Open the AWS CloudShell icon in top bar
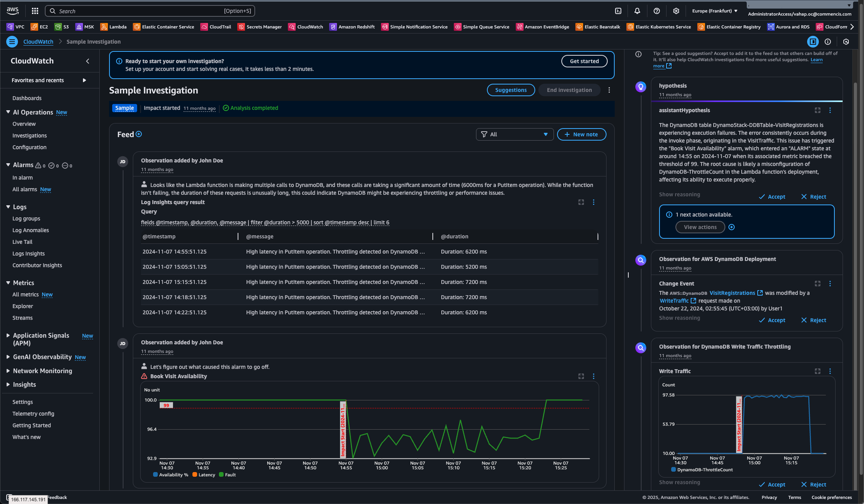This screenshot has height=504, width=864. [x=618, y=11]
